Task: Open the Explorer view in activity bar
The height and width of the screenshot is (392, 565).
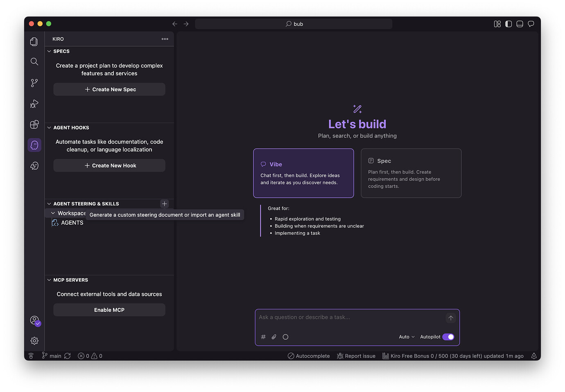Action: (x=34, y=41)
